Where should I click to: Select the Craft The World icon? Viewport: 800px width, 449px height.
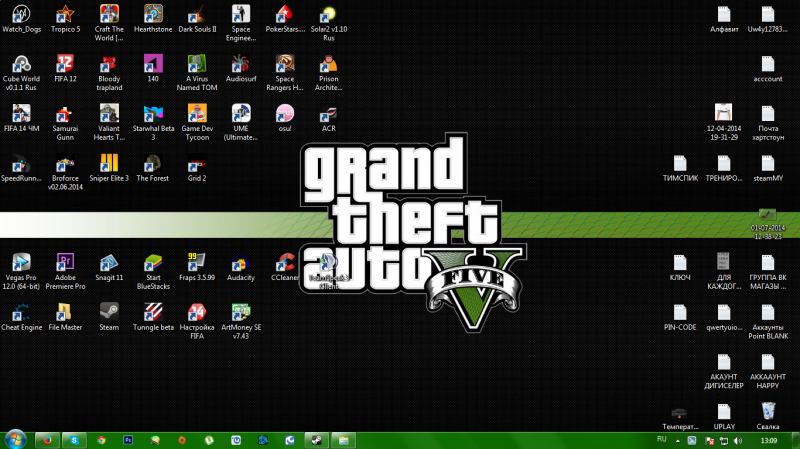[109, 22]
